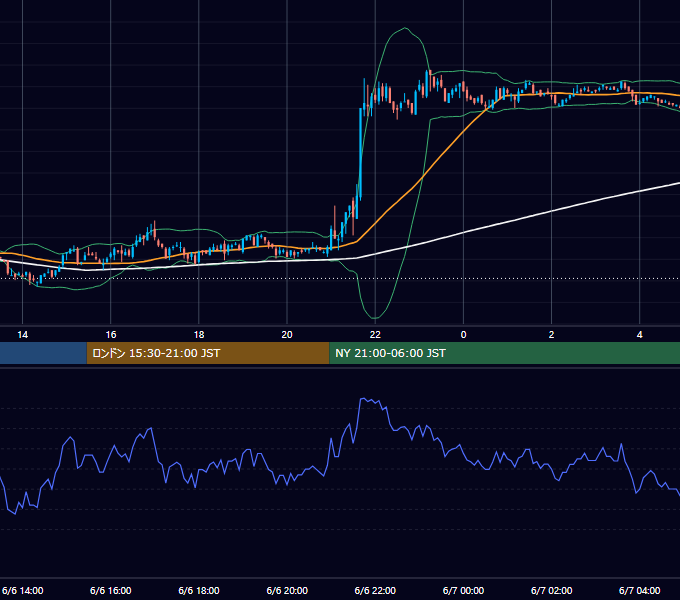Click the 6/6 14:00 date label
This screenshot has height=600, width=680.
[23, 590]
